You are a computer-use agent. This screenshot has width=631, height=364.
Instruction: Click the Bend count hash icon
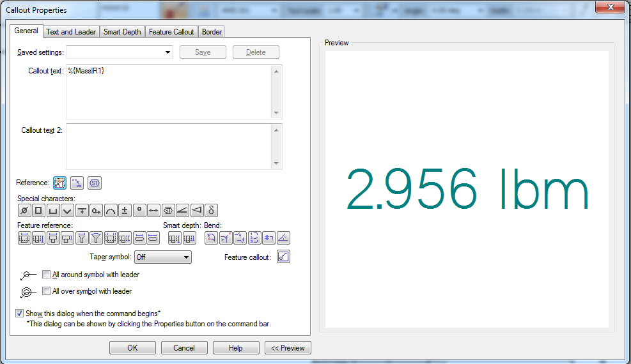click(269, 238)
